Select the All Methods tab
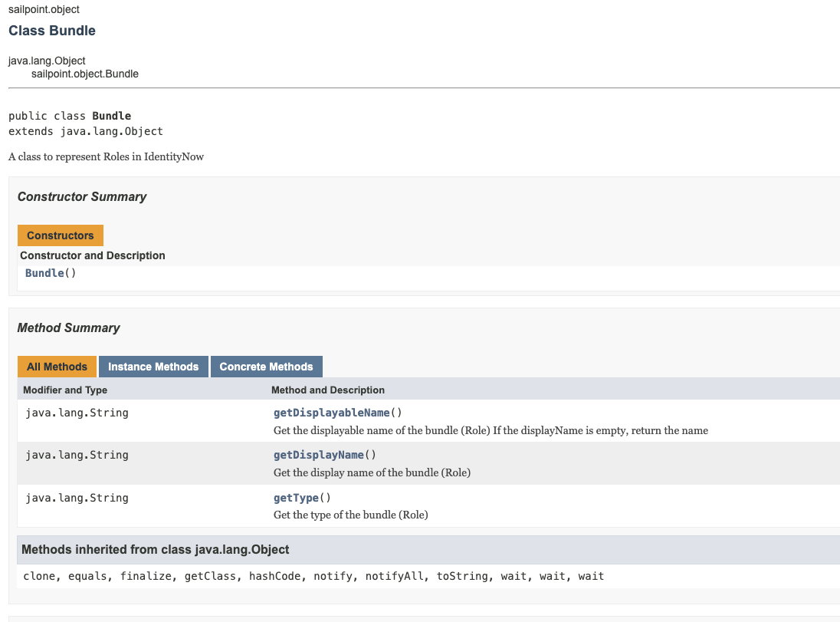This screenshot has height=622, width=840. point(57,367)
